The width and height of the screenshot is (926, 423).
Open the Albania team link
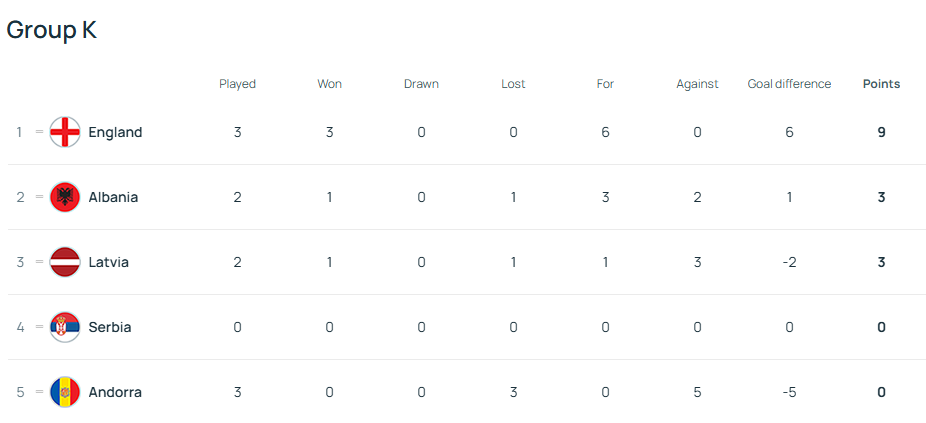tap(113, 197)
